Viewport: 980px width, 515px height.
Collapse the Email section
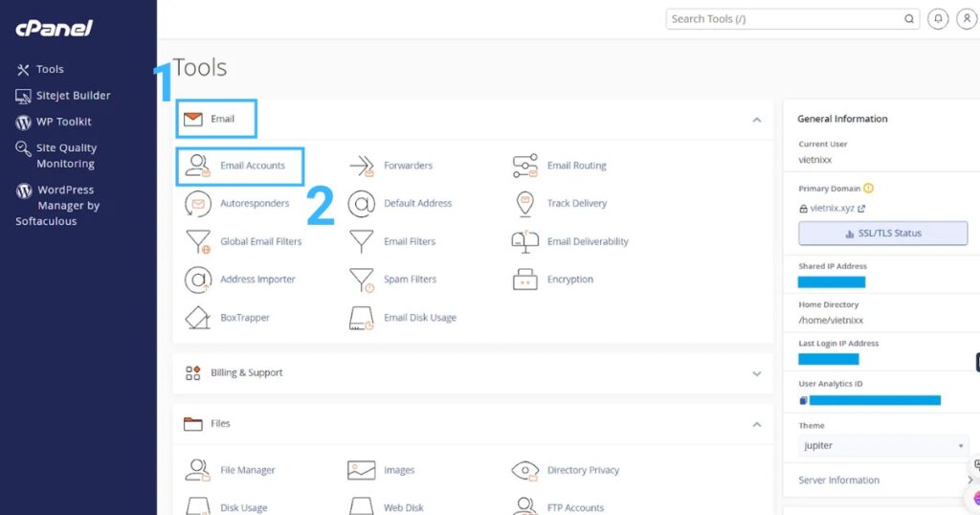(x=756, y=120)
